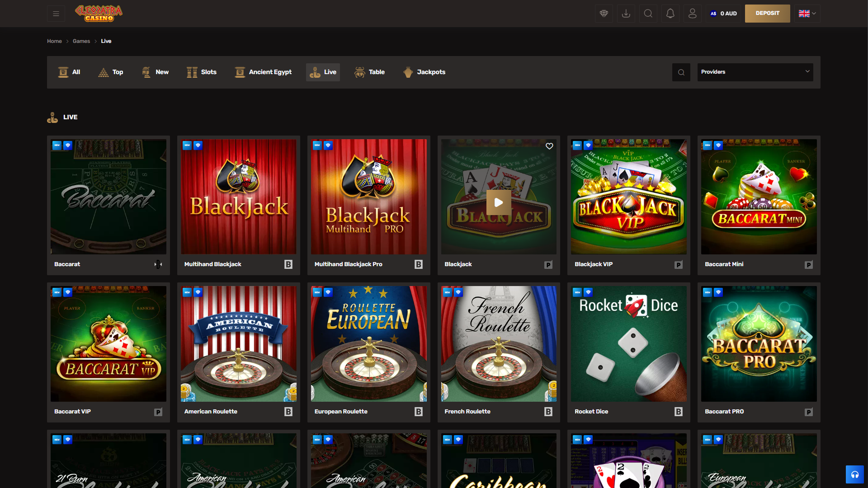Open the Blackjack VIP thumbnail
The width and height of the screenshot is (868, 488).
click(x=629, y=197)
